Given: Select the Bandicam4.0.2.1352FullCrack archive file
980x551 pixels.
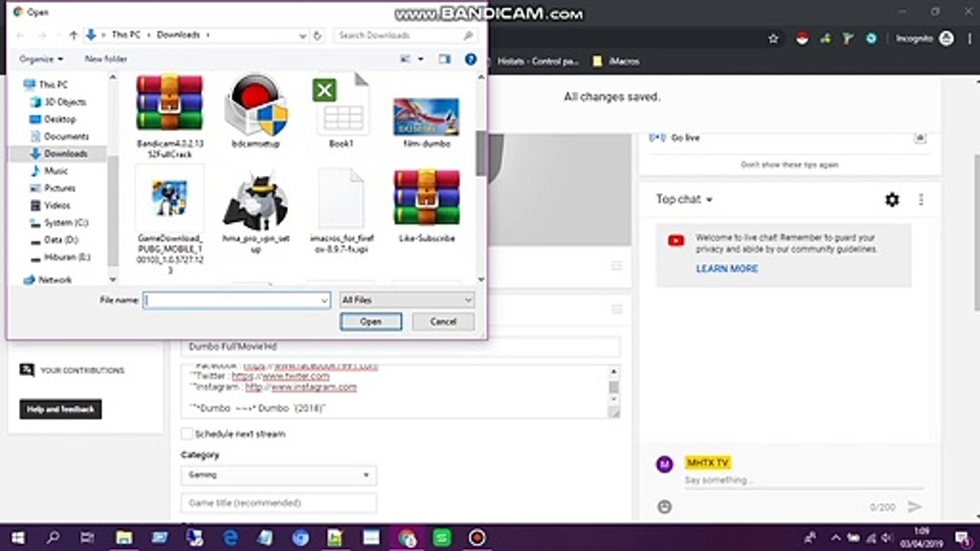Looking at the screenshot, I should pos(169,115).
